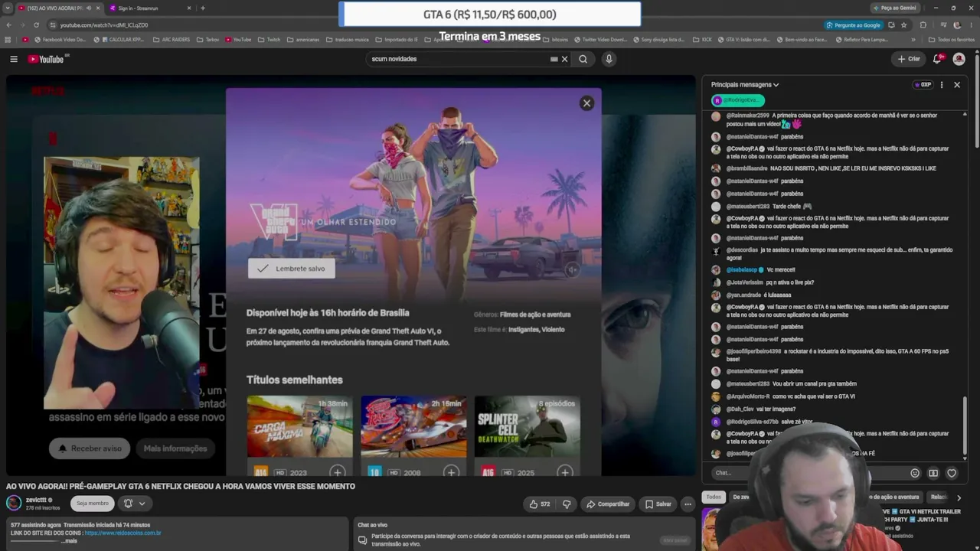Toggle the Lembrete salvo reminder

(292, 269)
